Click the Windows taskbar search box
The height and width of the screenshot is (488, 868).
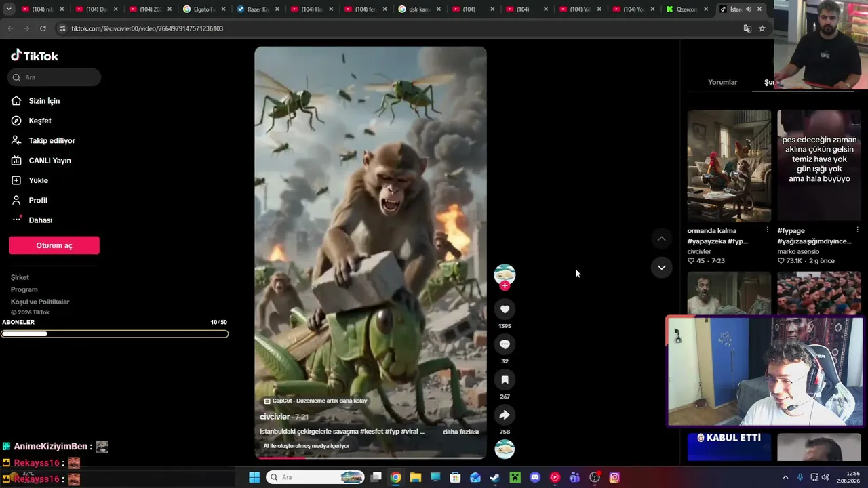[315, 477]
